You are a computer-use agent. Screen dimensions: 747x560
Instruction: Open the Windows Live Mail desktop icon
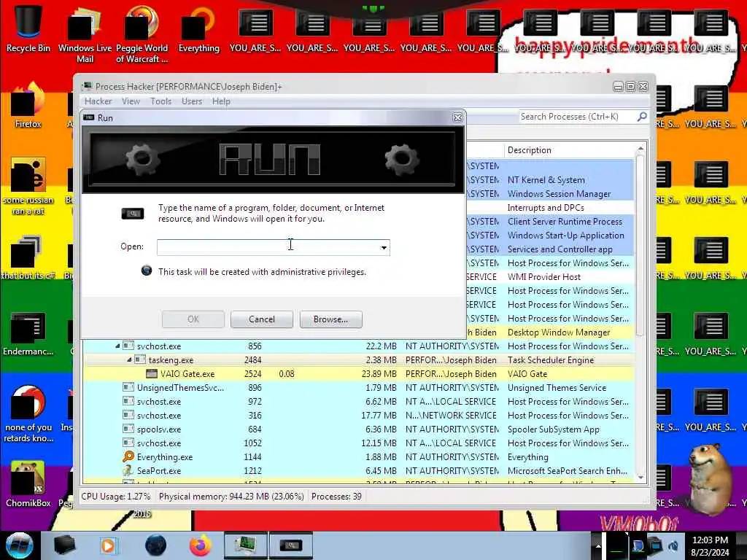tap(85, 34)
